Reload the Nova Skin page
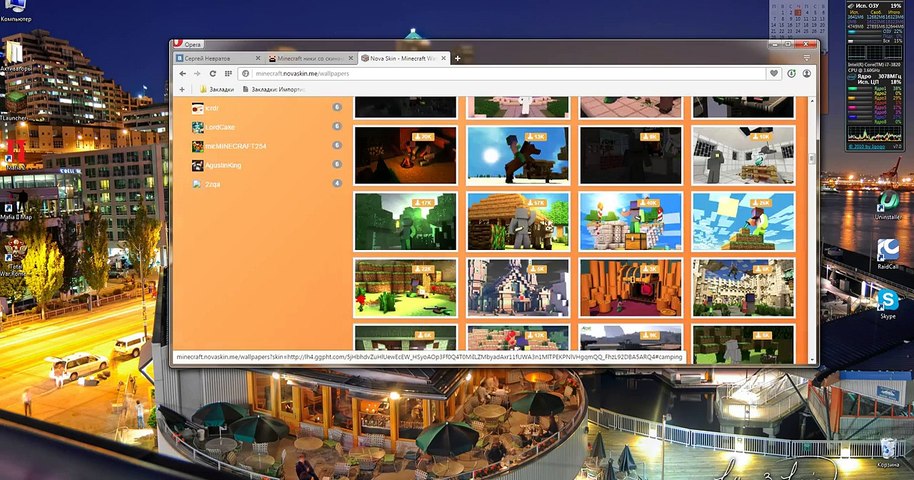This screenshot has width=914, height=480. pos(213,74)
